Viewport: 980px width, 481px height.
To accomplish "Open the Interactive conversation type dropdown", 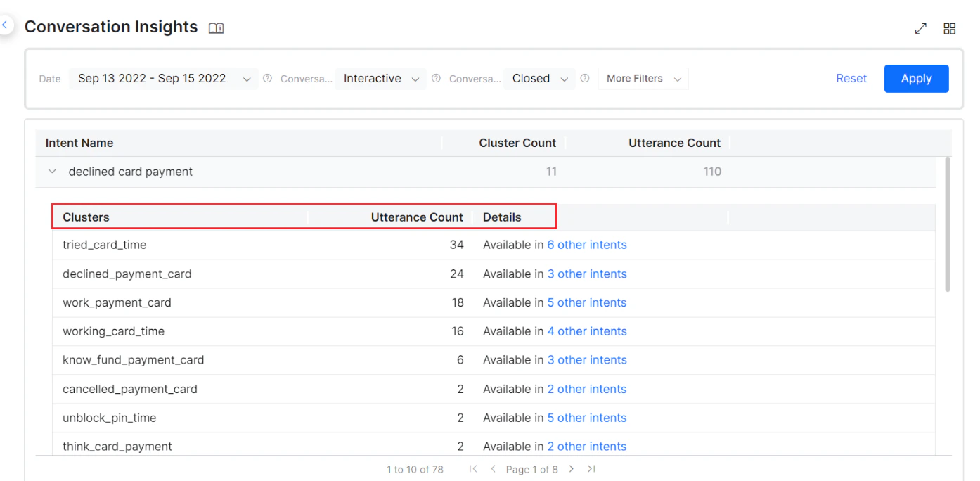I will 380,79.
